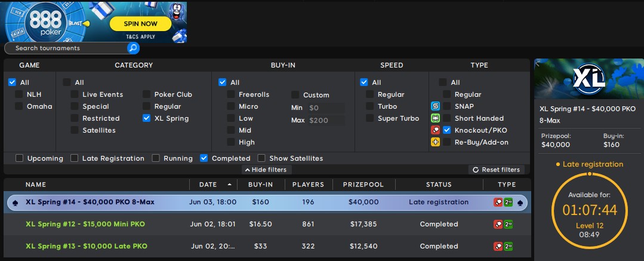Select XL Spring #12 Mini PKO tournament
The width and height of the screenshot is (644, 261).
85,225
